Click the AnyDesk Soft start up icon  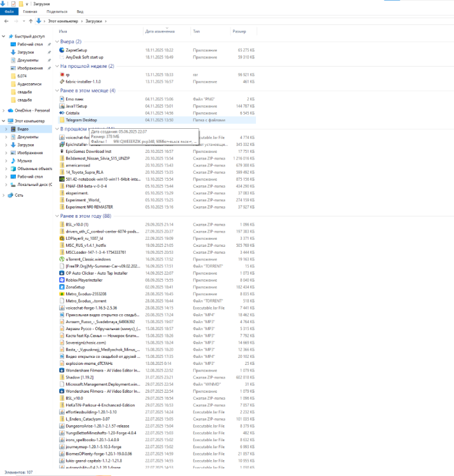(x=62, y=57)
